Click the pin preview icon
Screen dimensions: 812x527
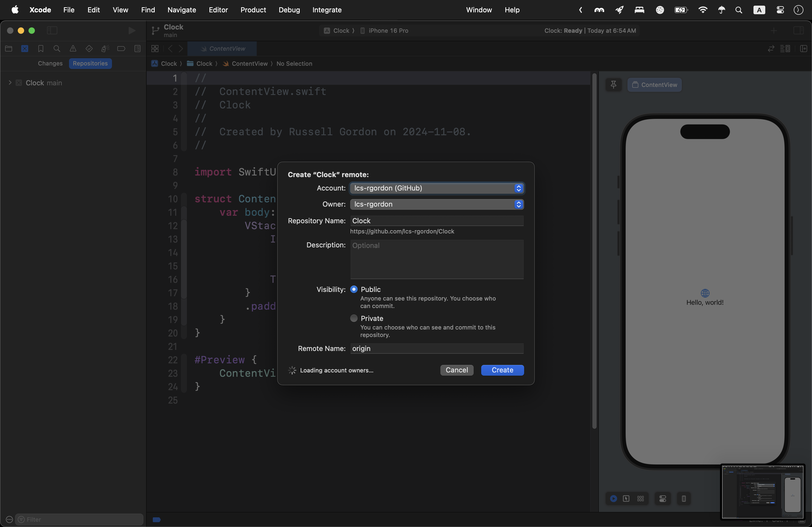(x=613, y=85)
